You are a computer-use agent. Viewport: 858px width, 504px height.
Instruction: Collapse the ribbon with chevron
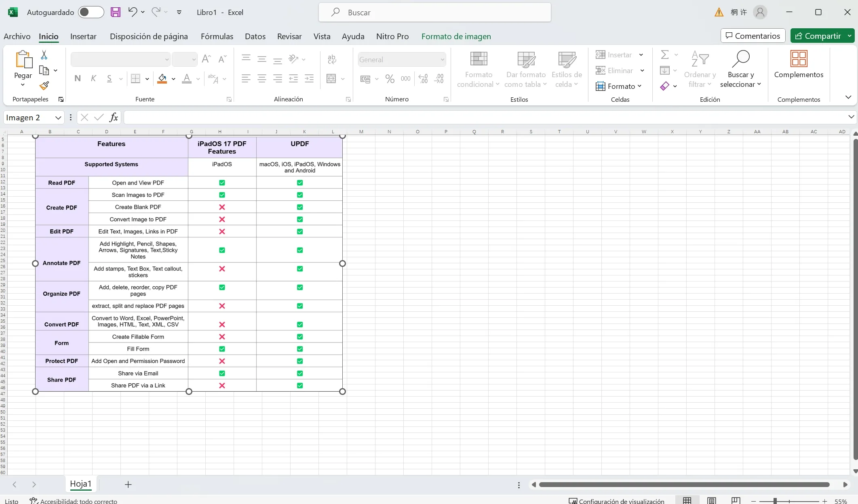point(848,97)
